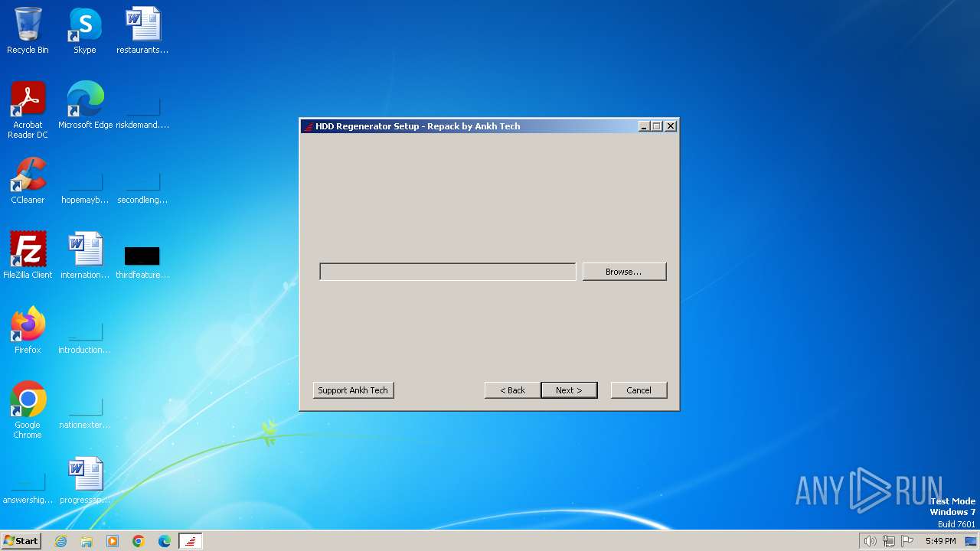
Task: Open CCleaner desktop shortcut
Action: point(28,181)
